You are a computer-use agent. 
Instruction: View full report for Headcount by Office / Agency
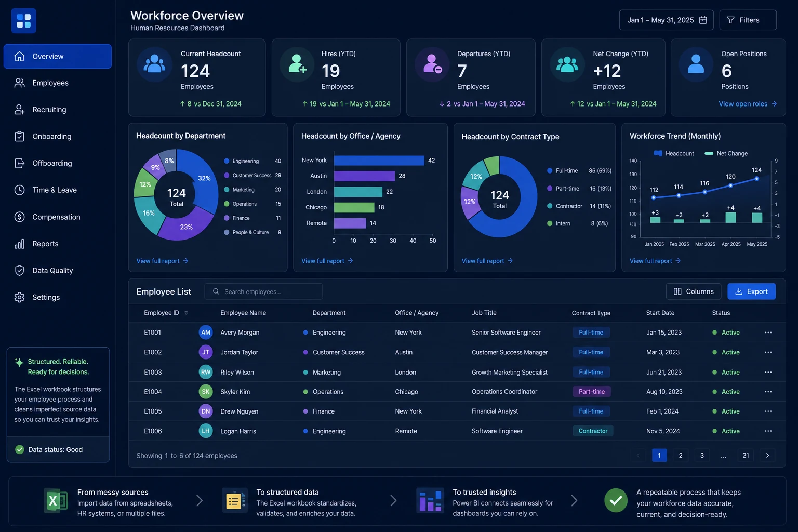[327, 261]
